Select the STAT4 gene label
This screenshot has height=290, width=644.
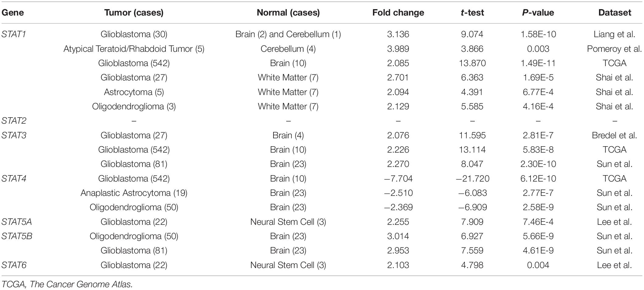(x=14, y=179)
